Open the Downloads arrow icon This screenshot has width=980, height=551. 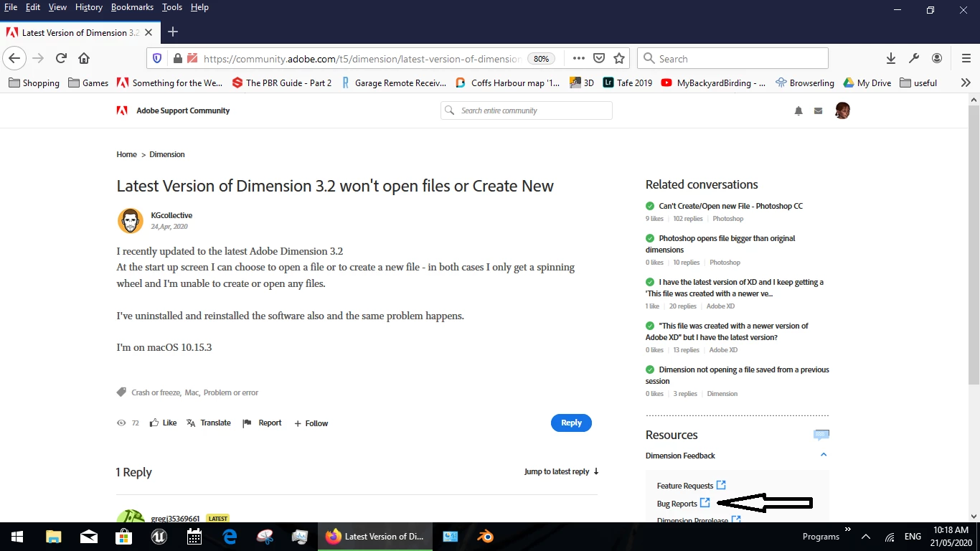pyautogui.click(x=890, y=59)
